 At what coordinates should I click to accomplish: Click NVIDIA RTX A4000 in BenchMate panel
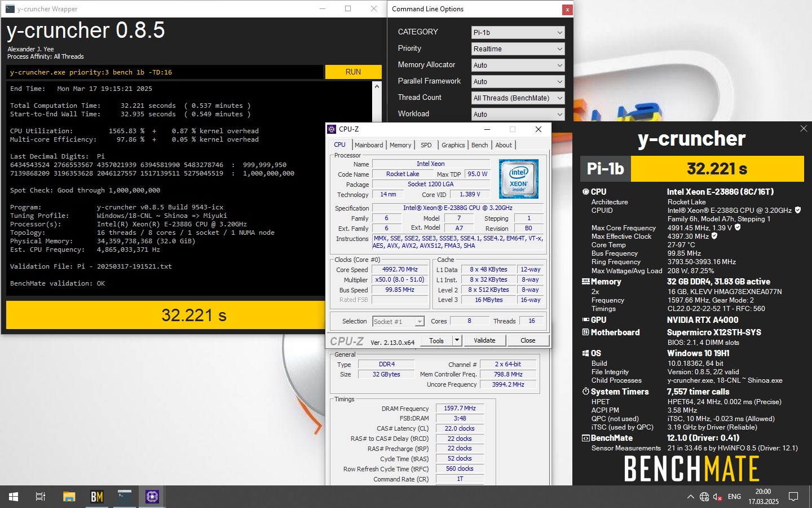(x=703, y=320)
